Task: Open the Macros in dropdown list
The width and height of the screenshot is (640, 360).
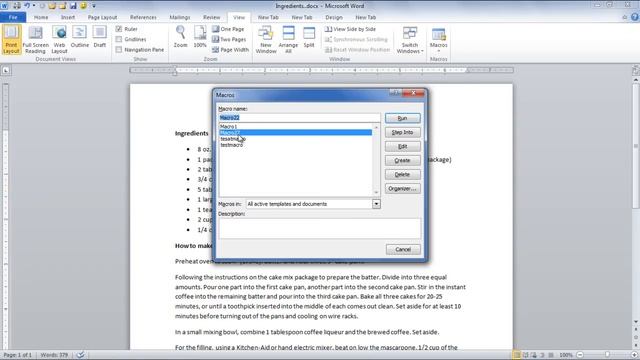Action: 376,204
